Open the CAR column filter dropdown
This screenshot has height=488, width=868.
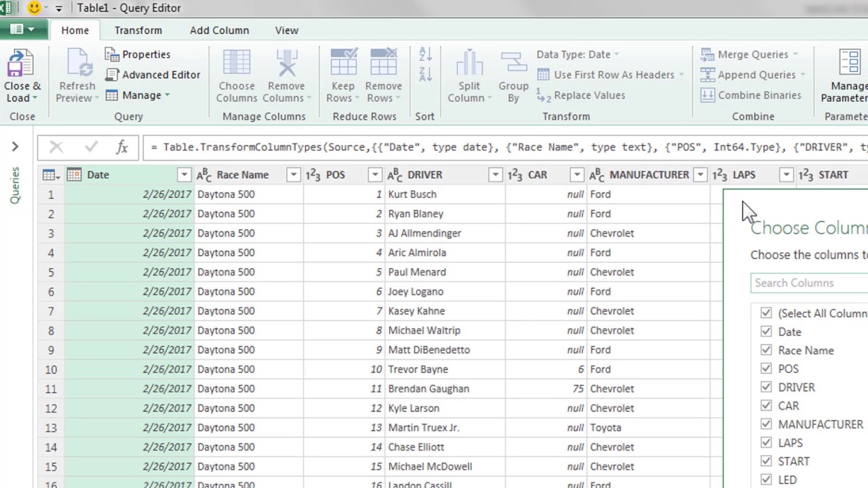click(576, 175)
